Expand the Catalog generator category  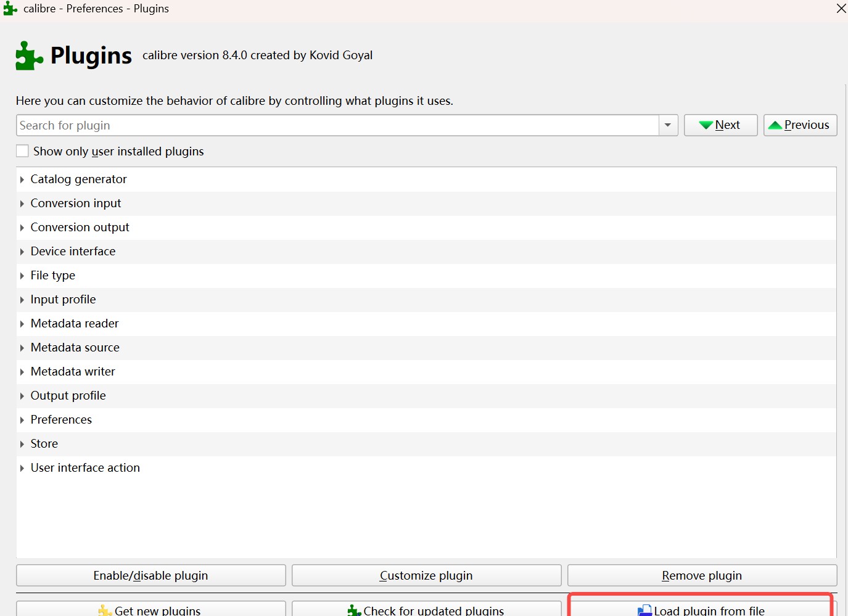pyautogui.click(x=22, y=179)
